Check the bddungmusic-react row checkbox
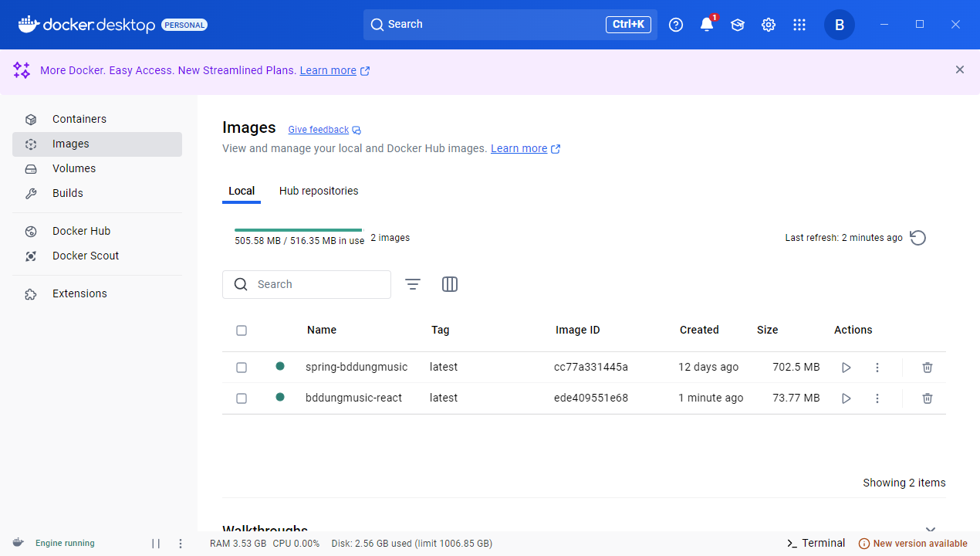This screenshot has width=980, height=556. 242,398
